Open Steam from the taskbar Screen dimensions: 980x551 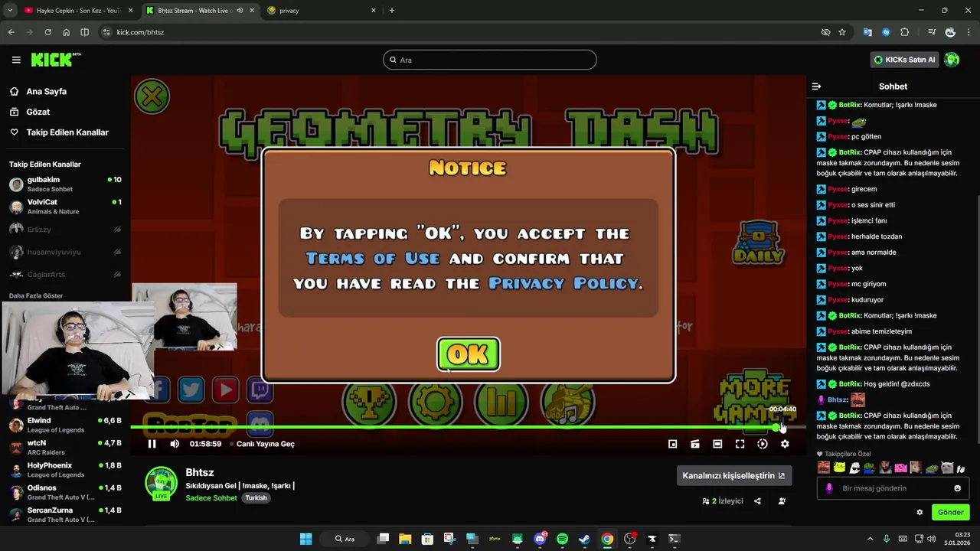coord(584,539)
